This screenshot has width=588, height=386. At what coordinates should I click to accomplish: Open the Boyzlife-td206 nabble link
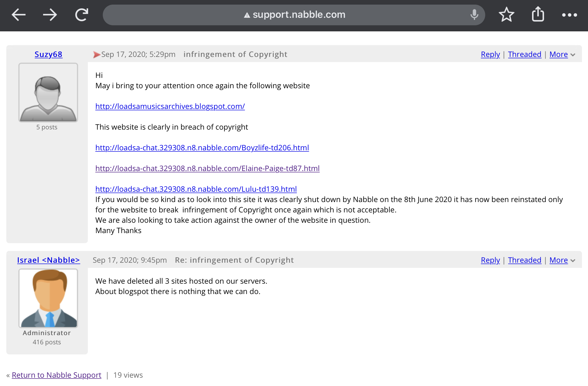tap(202, 148)
